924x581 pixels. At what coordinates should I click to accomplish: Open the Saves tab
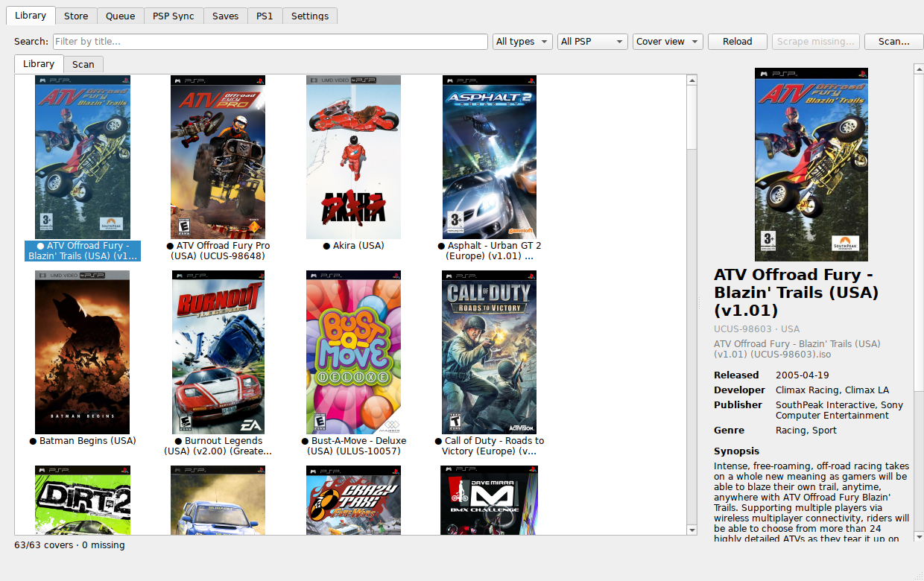tap(225, 16)
